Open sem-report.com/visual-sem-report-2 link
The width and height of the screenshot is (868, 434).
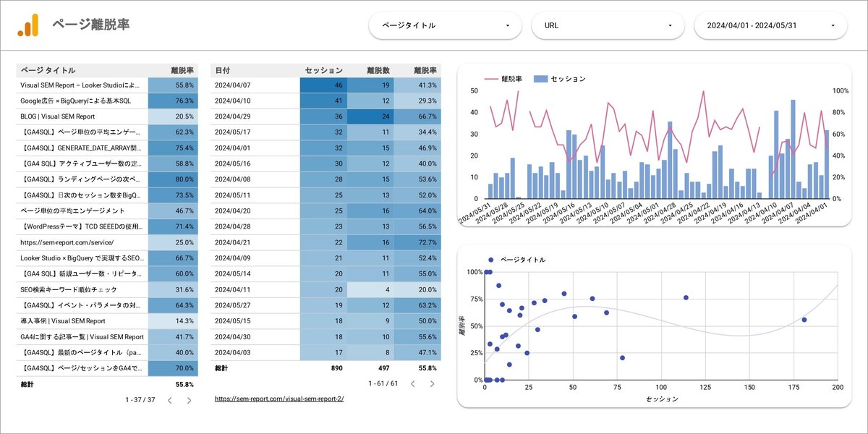coord(279,399)
